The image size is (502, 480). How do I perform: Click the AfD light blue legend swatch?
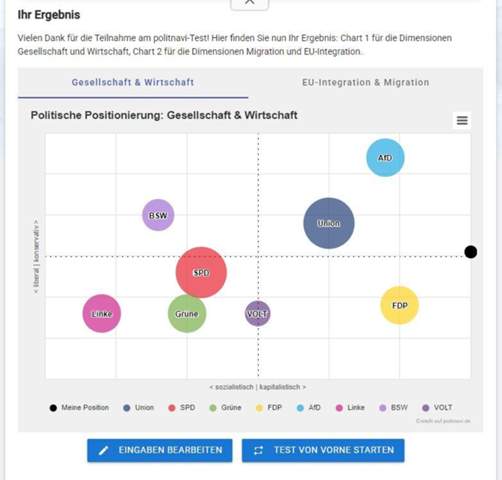coord(300,408)
